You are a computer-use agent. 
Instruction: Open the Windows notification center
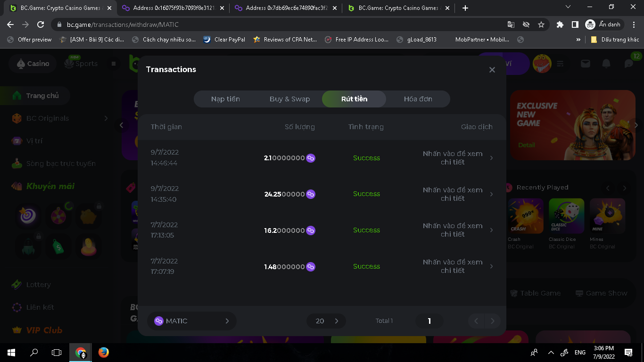(628, 353)
